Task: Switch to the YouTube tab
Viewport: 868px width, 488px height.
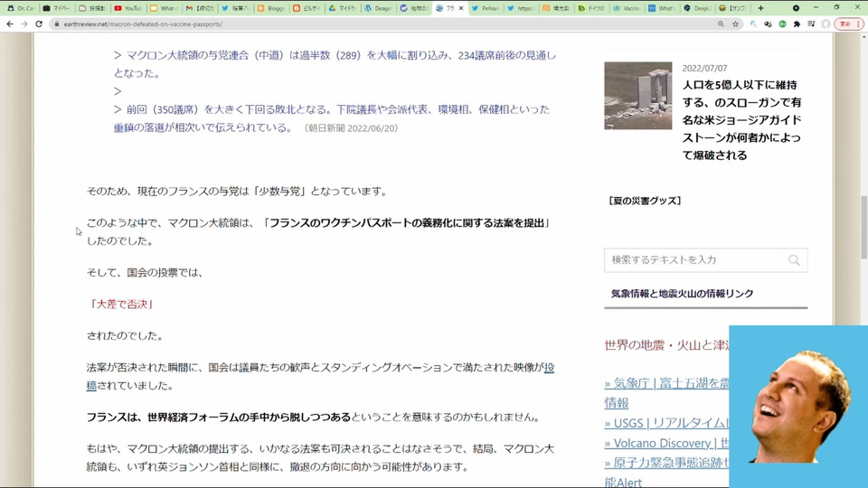Action: (x=127, y=8)
